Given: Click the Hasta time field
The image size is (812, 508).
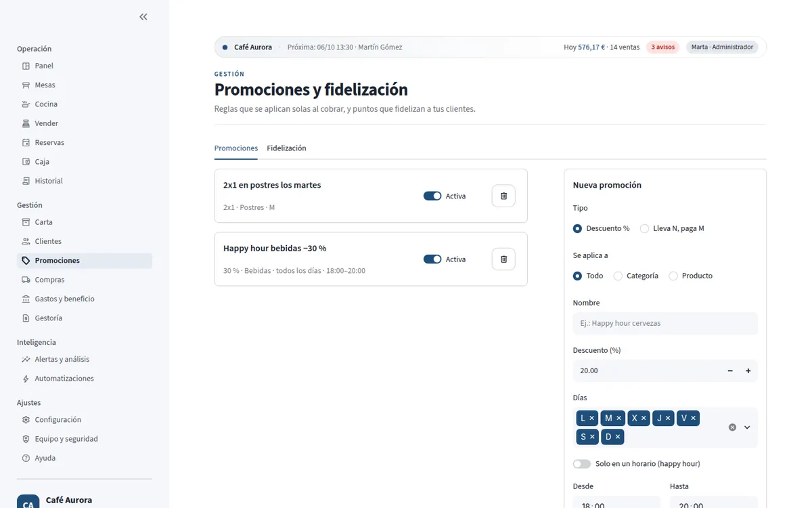Looking at the screenshot, I should pyautogui.click(x=714, y=502).
